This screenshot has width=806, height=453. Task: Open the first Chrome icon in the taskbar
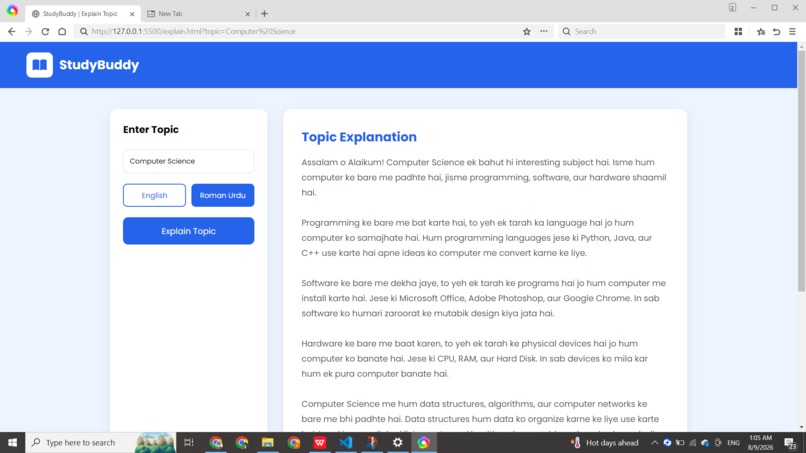(x=216, y=442)
